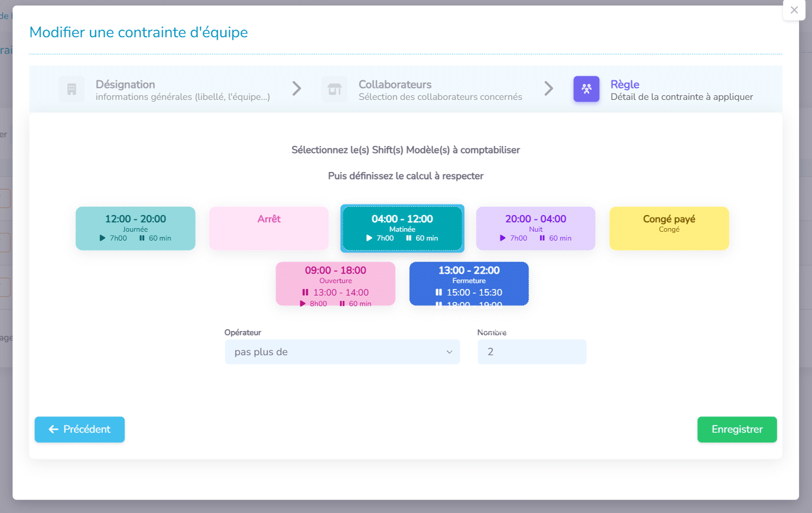Image resolution: width=812 pixels, height=513 pixels.
Task: Go back with the Précédent button
Action: pos(80,430)
